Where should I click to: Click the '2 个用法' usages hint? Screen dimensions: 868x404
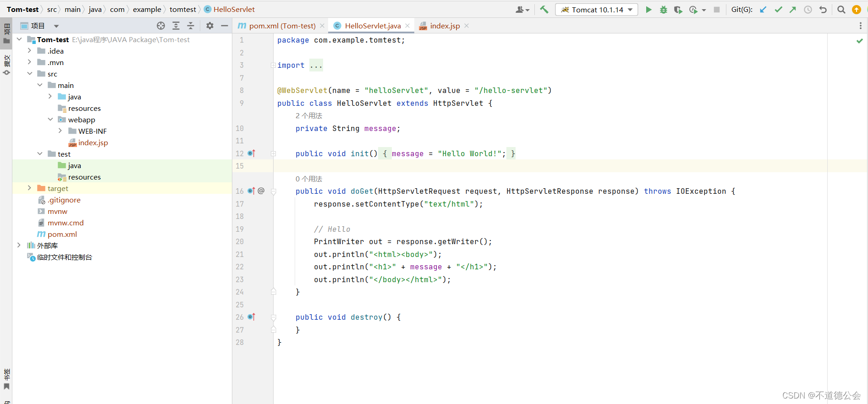coord(309,116)
